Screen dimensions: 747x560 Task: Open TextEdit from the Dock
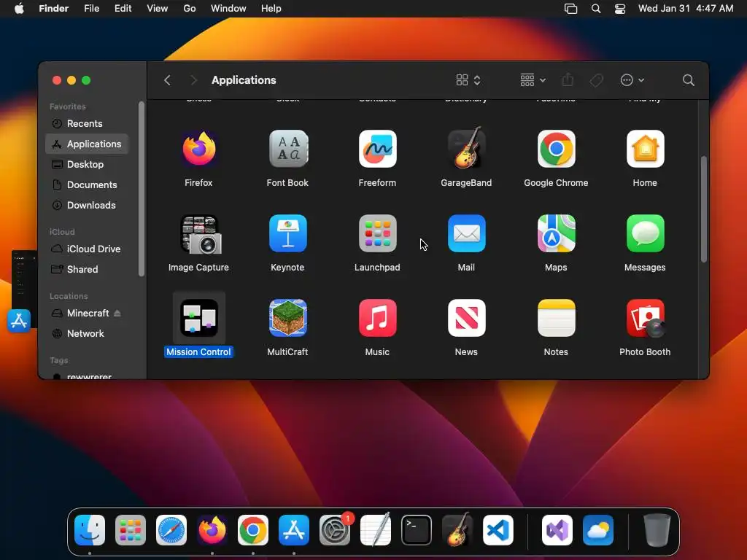(376, 529)
